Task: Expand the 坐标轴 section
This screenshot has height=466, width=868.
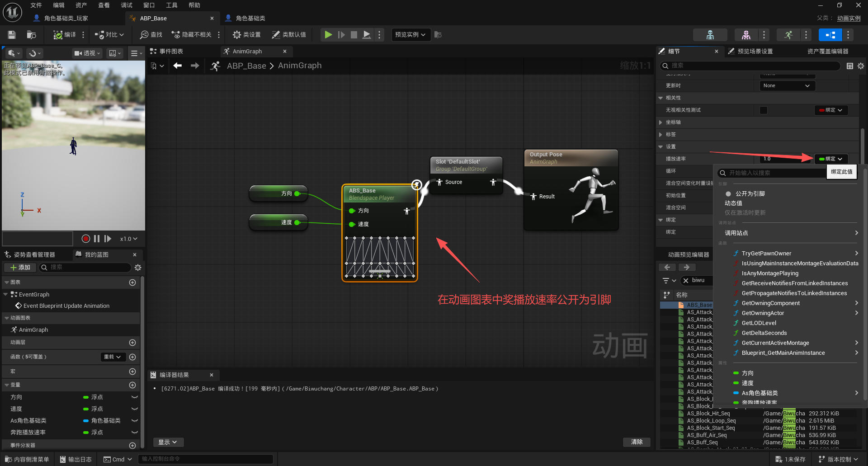Action: click(x=660, y=122)
